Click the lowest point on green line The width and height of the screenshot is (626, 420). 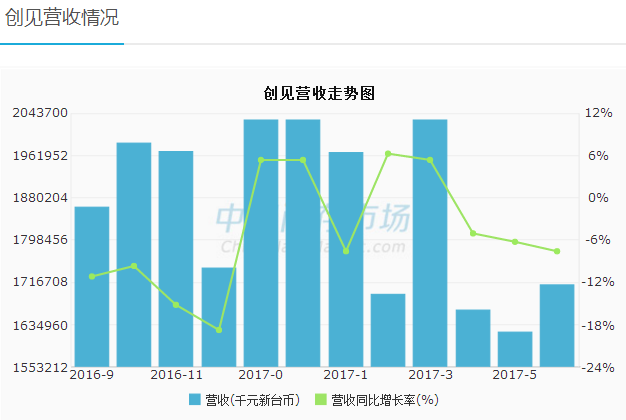(219, 330)
